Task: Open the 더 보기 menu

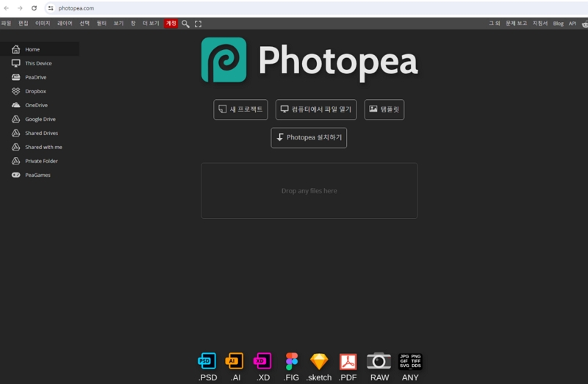Action: [151, 23]
